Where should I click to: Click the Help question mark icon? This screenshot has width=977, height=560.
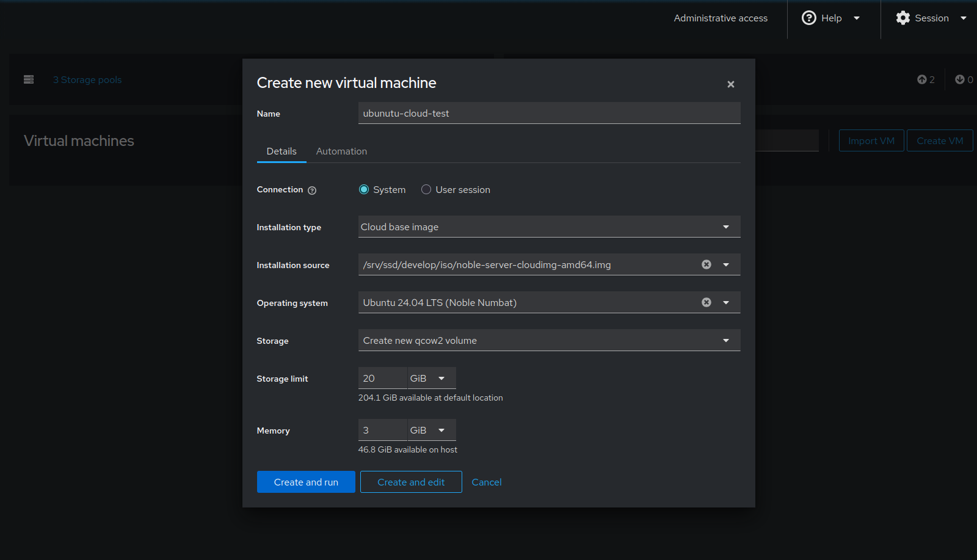pyautogui.click(x=808, y=18)
